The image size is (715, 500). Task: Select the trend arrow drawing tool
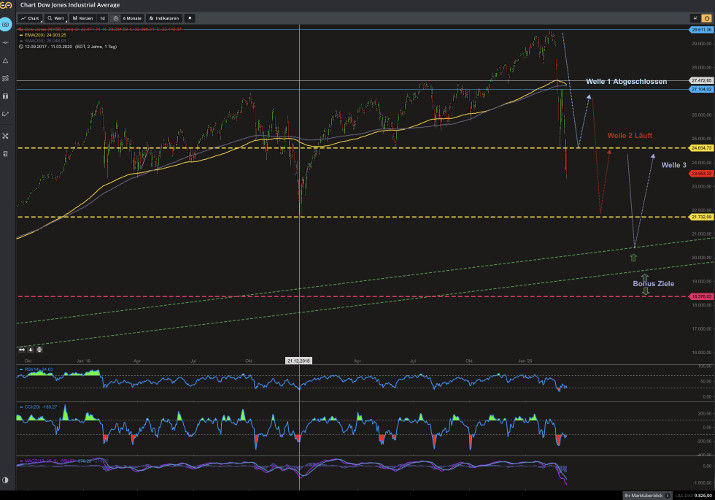[x=5, y=114]
